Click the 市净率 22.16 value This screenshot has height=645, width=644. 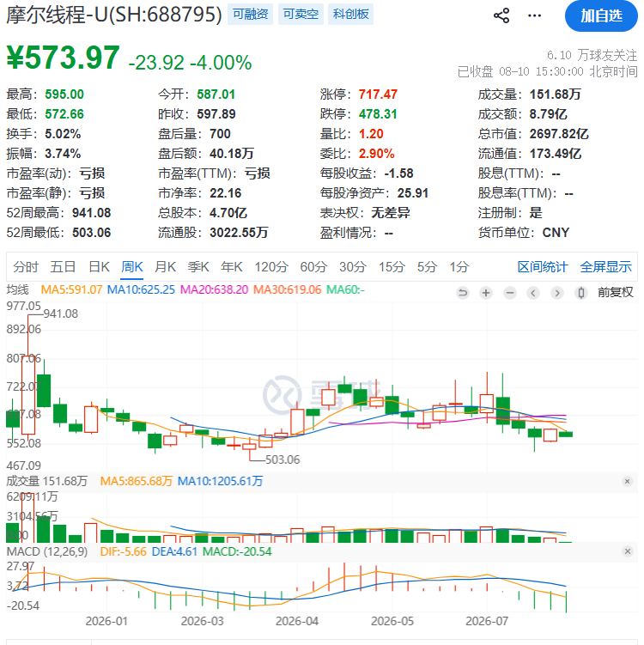point(225,193)
